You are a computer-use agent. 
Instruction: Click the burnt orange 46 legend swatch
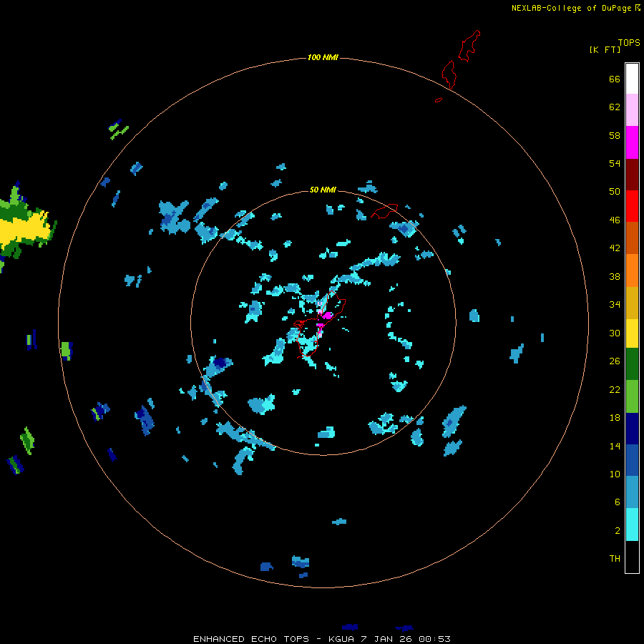click(x=632, y=238)
